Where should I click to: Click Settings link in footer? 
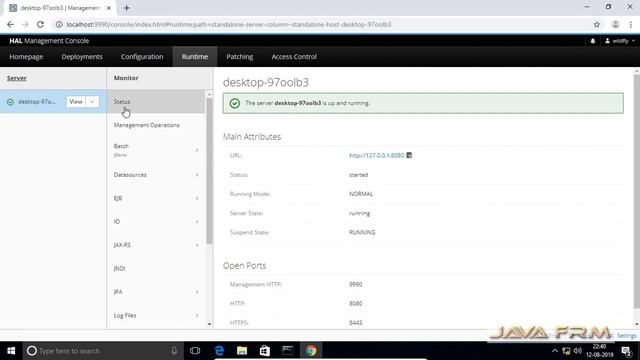click(626, 336)
